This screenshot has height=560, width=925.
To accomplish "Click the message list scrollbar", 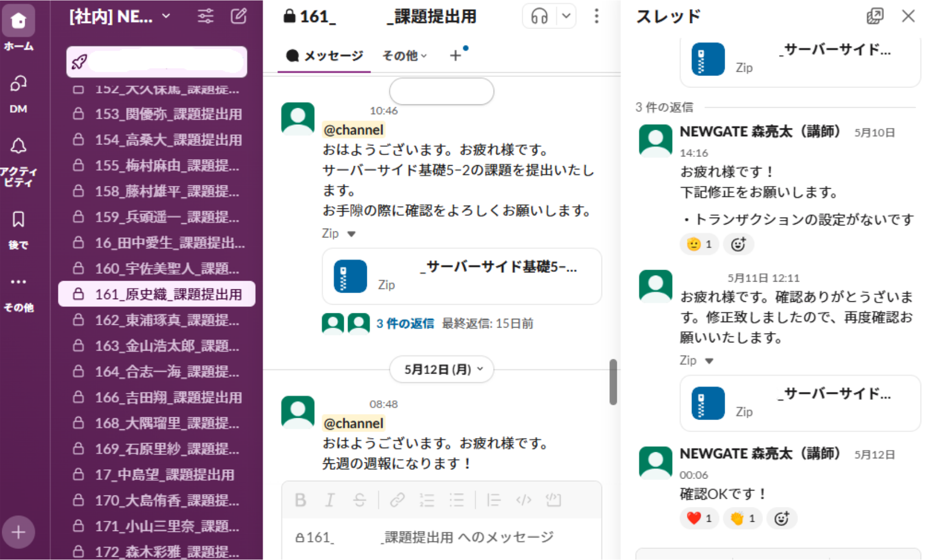I will click(x=613, y=382).
